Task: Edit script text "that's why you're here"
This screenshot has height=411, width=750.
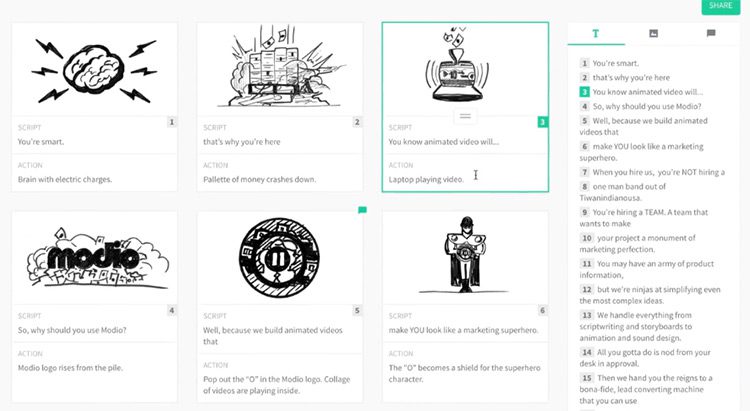Action: click(x=242, y=142)
